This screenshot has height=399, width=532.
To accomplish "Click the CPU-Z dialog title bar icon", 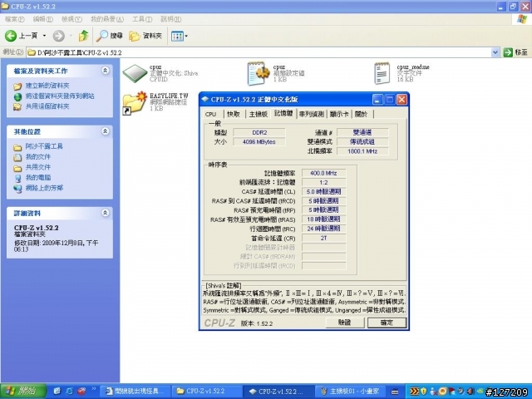I will [x=205, y=100].
